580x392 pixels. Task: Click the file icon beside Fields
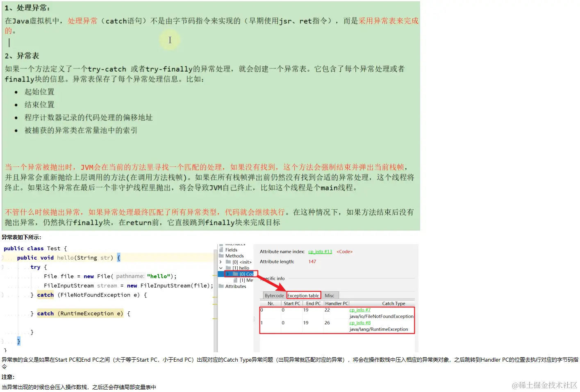221,249
